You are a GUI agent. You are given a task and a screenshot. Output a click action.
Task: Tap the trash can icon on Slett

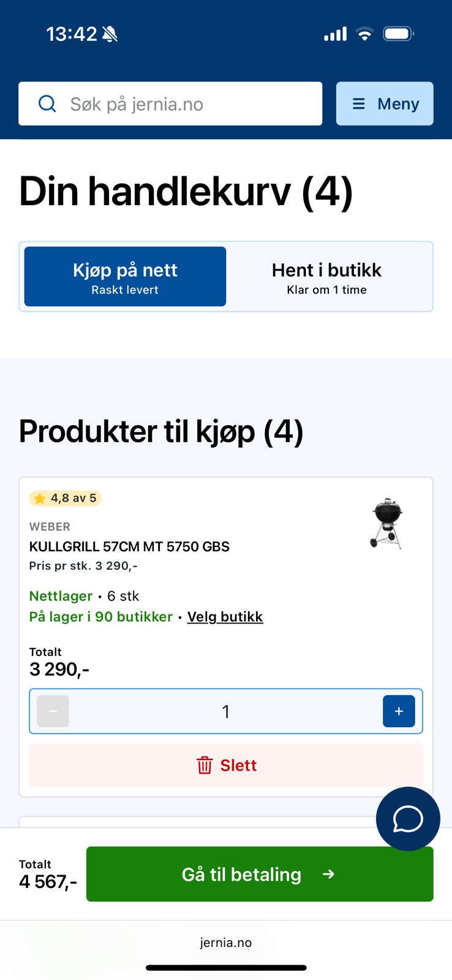pos(205,765)
